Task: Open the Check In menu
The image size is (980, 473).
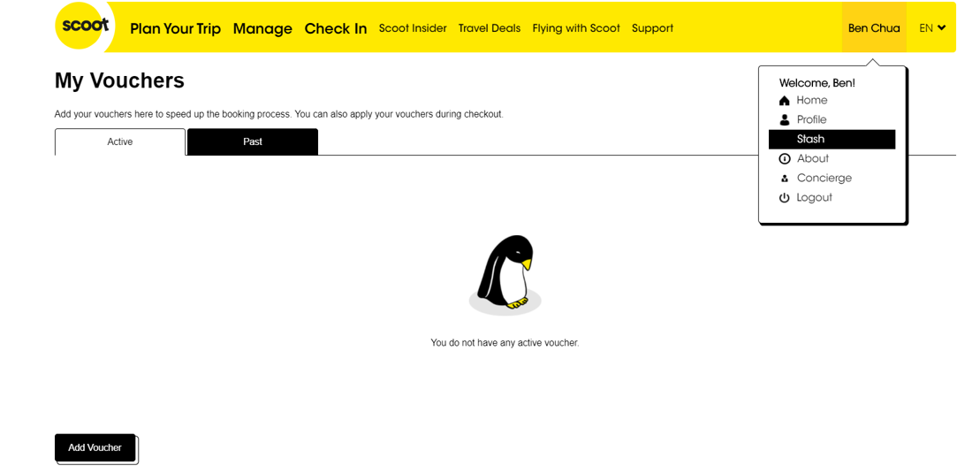Action: coord(336,29)
